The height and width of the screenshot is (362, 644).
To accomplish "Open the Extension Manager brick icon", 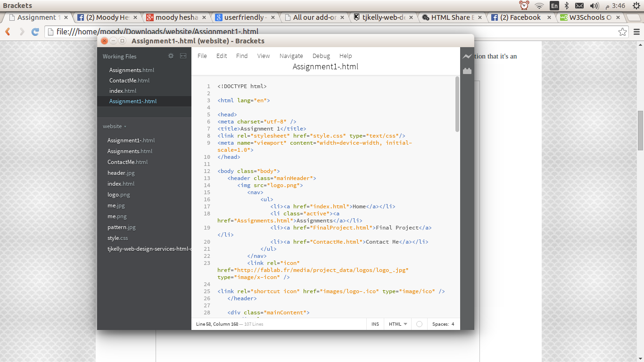I will (x=467, y=71).
